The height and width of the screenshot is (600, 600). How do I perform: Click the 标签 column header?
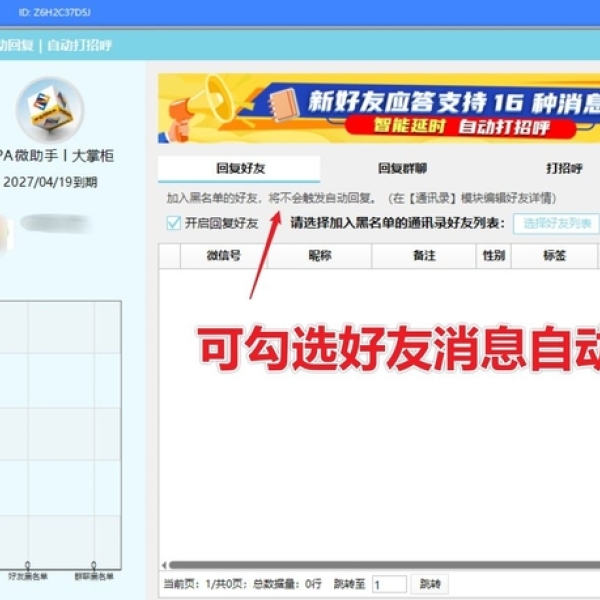pos(554,256)
